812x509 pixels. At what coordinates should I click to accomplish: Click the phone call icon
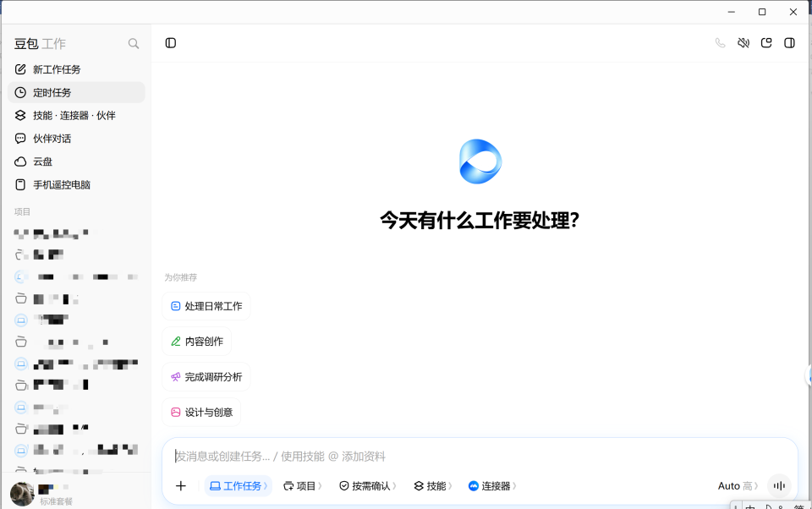(x=721, y=43)
